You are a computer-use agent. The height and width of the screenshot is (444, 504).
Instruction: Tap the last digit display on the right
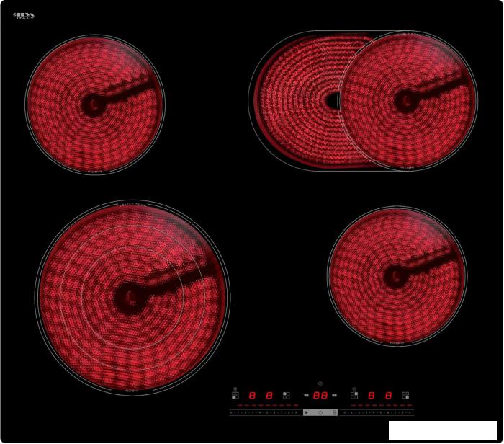[x=388, y=396]
